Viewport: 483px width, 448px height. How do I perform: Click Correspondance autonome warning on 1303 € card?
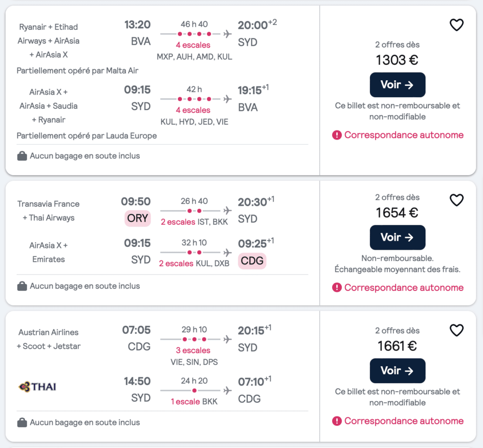pyautogui.click(x=398, y=135)
